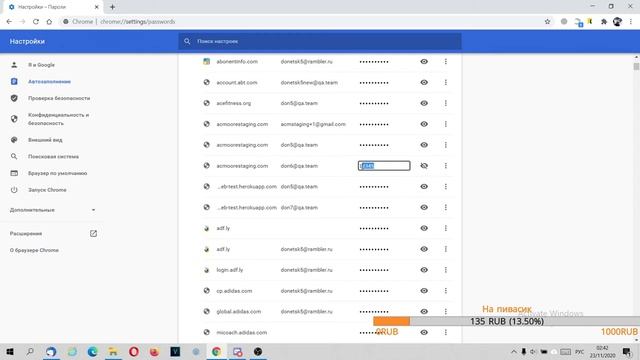Open Edge from the taskbar
The width and height of the screenshot is (640, 360).
point(92,351)
